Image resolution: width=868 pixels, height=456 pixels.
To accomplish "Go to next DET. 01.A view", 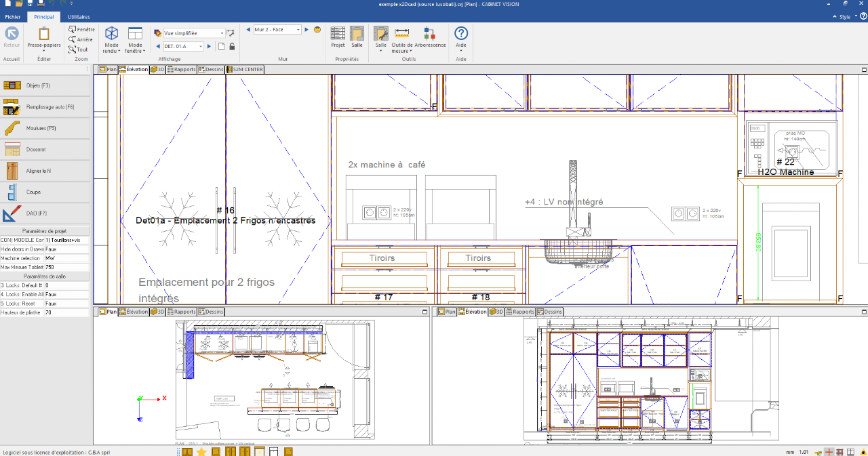I will coord(210,46).
